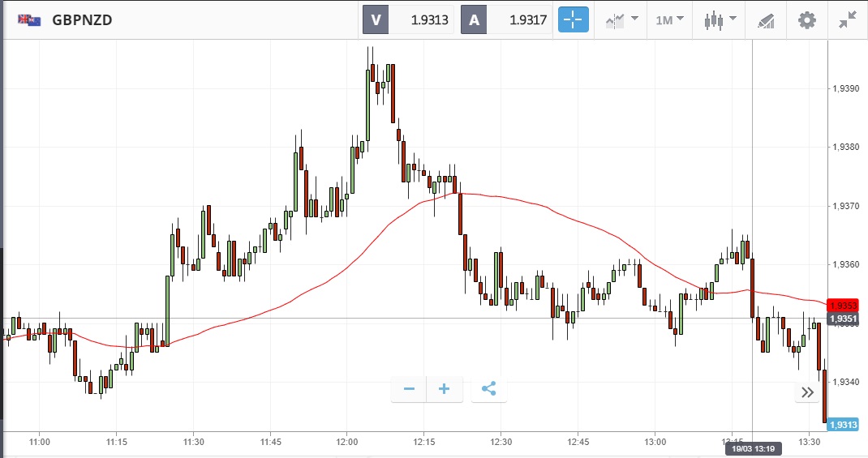
Task: Click the red 1.9353 moving average label
Action: click(x=843, y=306)
